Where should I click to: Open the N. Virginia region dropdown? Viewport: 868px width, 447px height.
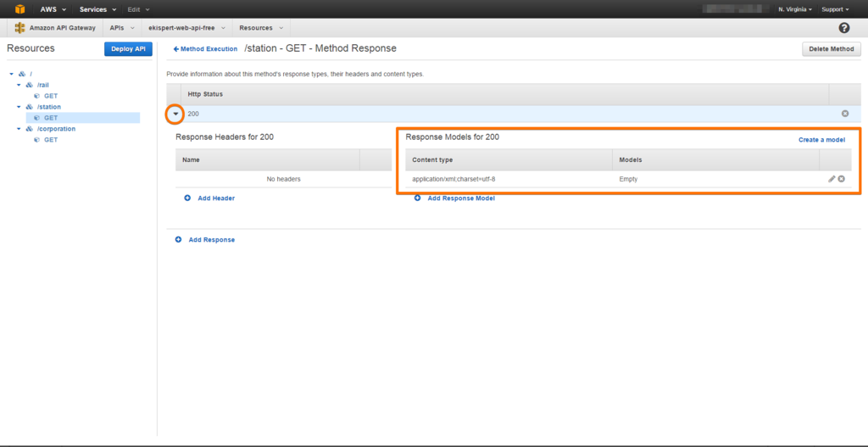(795, 9)
